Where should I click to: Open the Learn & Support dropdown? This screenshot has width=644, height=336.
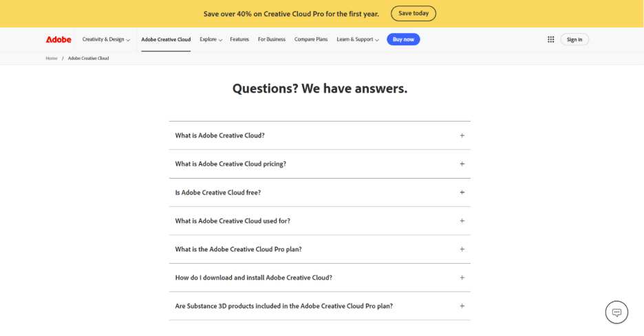[357, 39]
